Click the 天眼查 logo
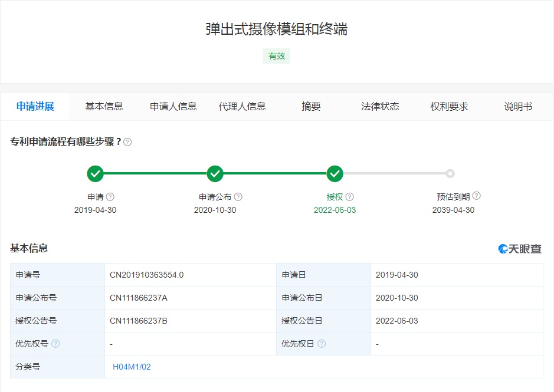The image size is (554, 392). [519, 249]
